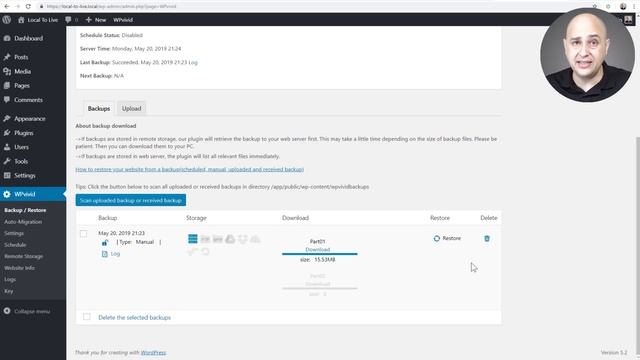Click the circular Restore icon
The width and height of the screenshot is (640, 360).
pyautogui.click(x=437, y=238)
